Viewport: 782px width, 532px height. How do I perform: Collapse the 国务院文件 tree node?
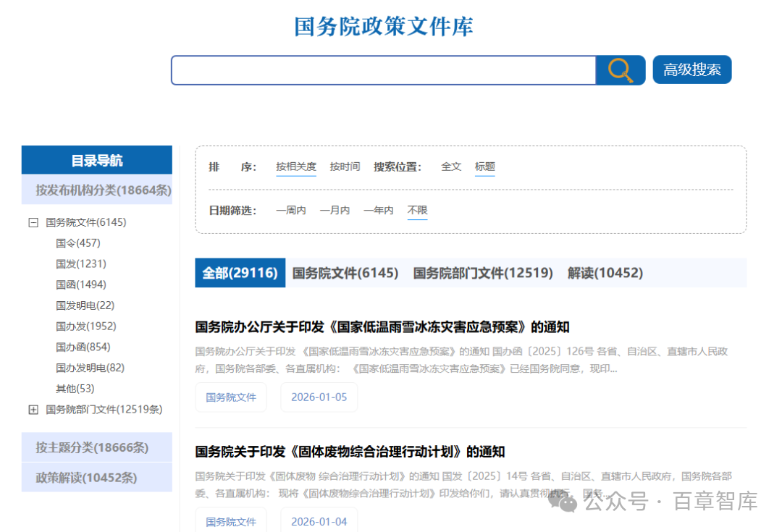(x=33, y=223)
